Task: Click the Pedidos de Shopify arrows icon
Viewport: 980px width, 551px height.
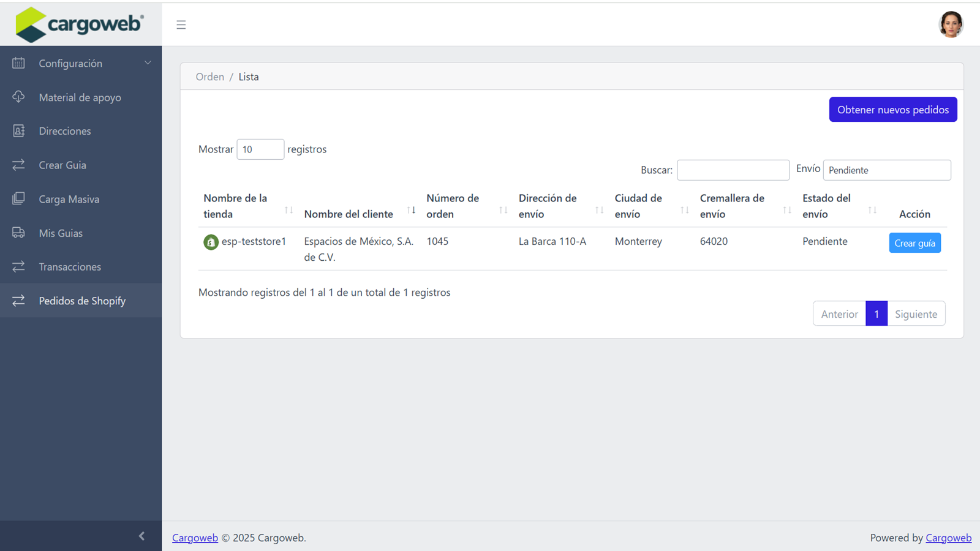Action: click(x=18, y=301)
